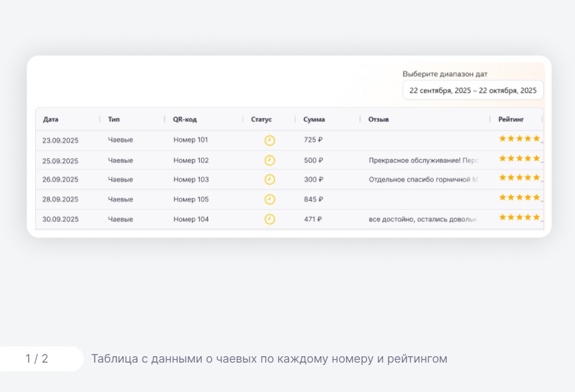Open review starting with Отдельное спасибо горничной
The image size is (575, 392).
click(423, 180)
